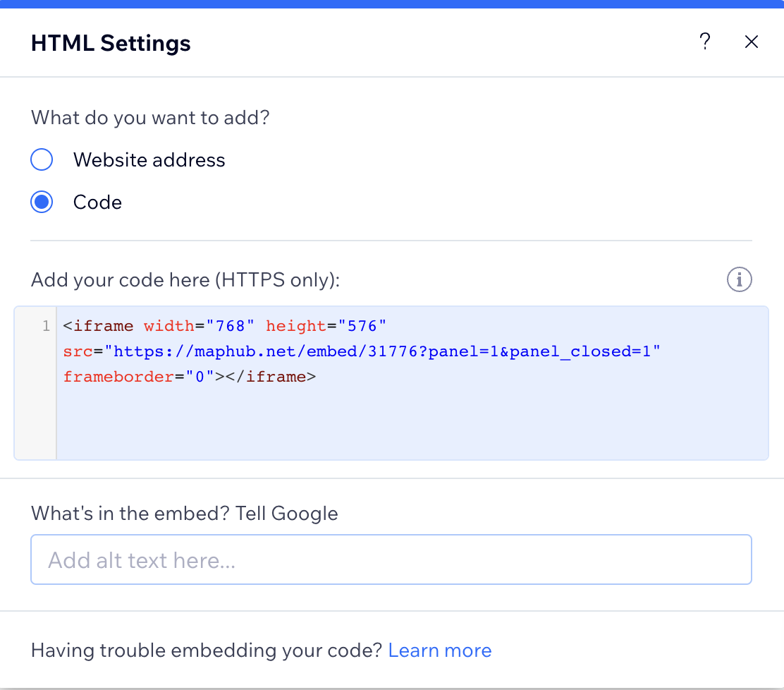Open the Learn more link

point(440,650)
